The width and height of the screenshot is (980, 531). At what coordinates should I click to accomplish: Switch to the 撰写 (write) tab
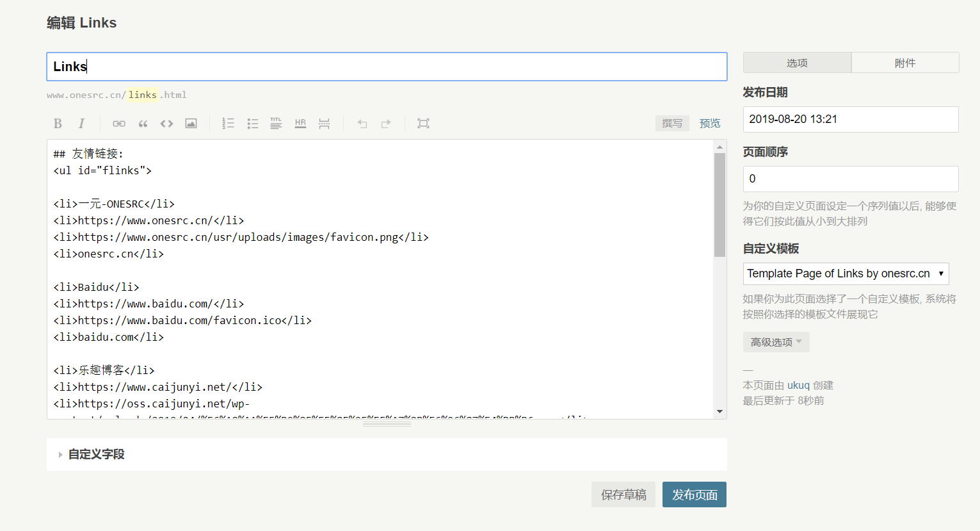point(672,123)
